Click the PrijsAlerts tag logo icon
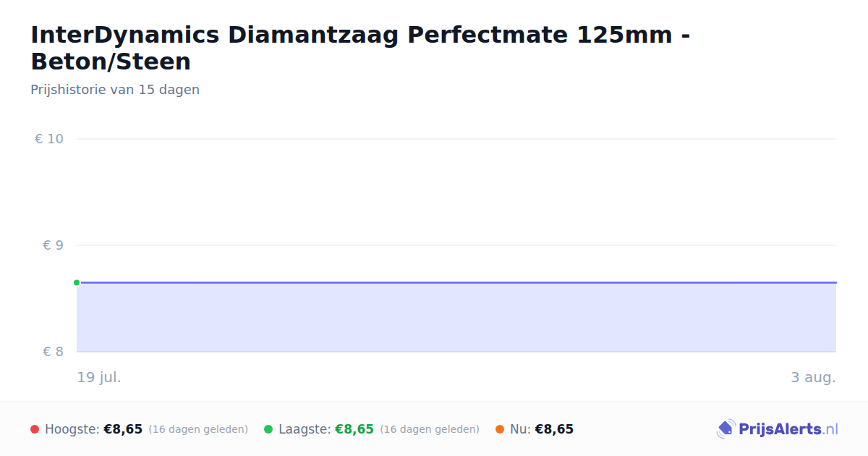This screenshot has height=456, width=868. (726, 429)
